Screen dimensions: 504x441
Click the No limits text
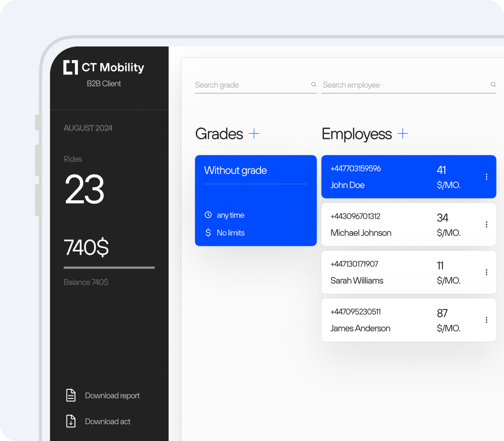(x=231, y=233)
